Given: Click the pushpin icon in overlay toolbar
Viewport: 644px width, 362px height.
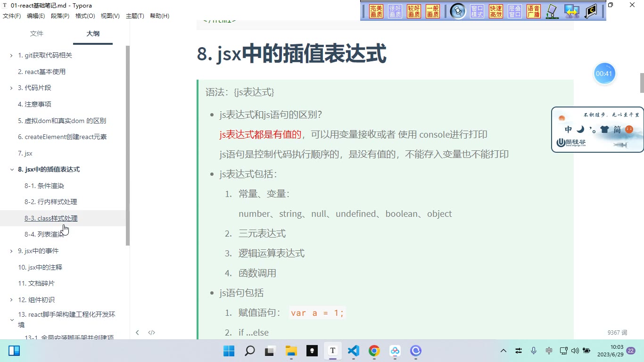Looking at the screenshot, I should [458, 11].
